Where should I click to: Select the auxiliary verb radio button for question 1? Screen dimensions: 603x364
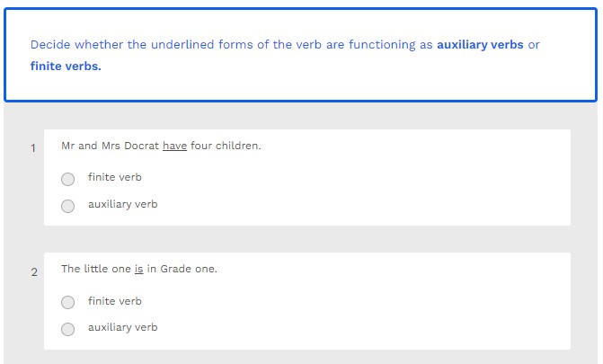pos(68,206)
